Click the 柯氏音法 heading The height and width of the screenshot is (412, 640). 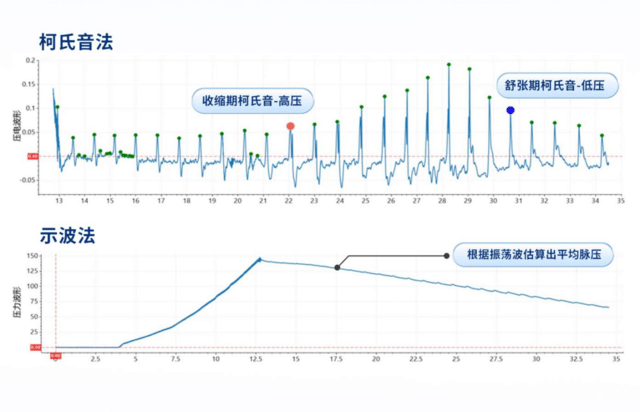76,42
